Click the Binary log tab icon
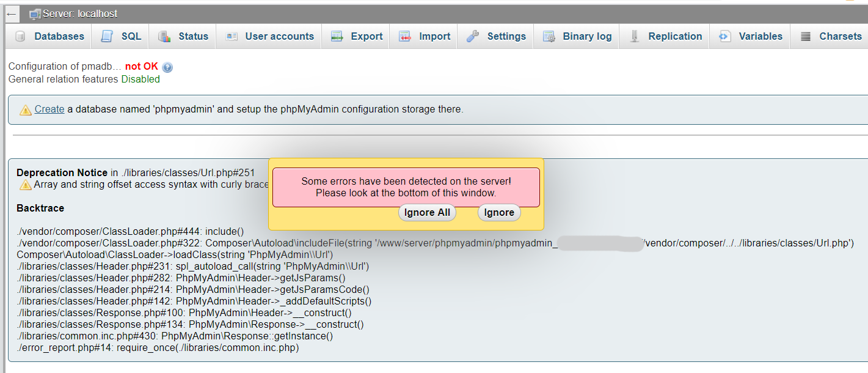Image resolution: width=868 pixels, height=373 pixels. click(549, 37)
